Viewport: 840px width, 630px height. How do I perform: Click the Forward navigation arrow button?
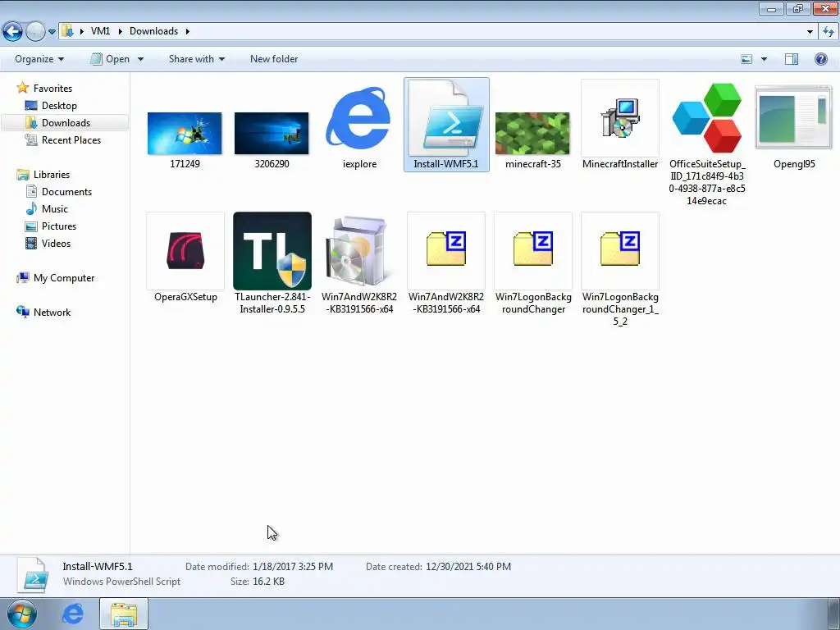pyautogui.click(x=35, y=32)
